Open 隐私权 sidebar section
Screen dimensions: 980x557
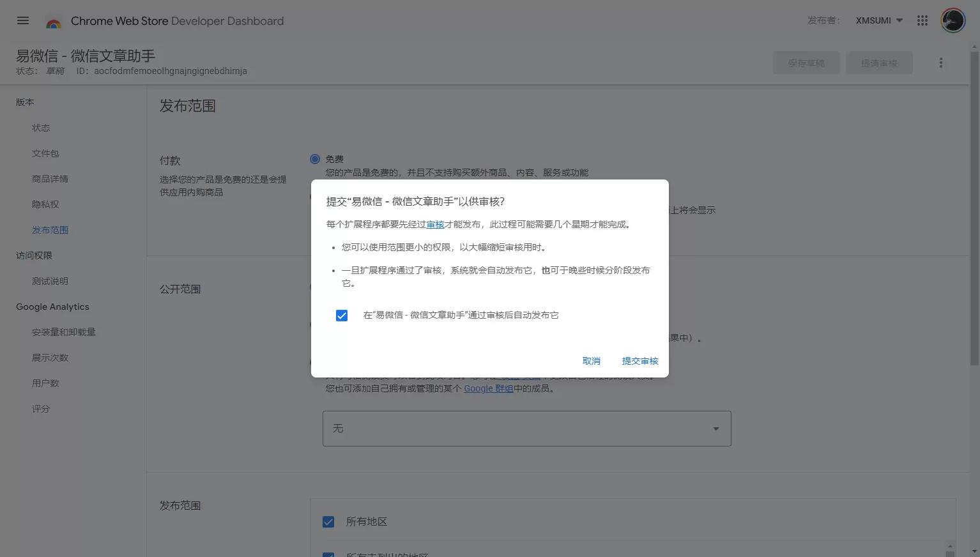pyautogui.click(x=45, y=204)
